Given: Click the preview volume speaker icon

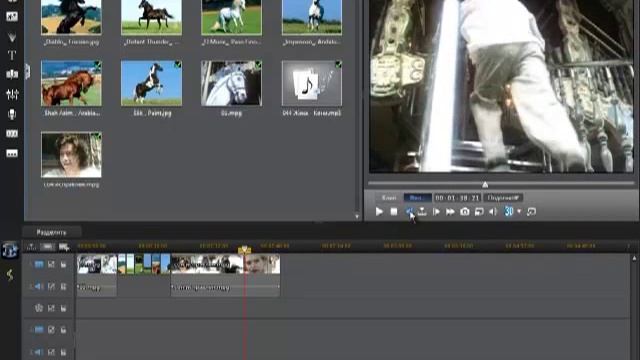Looking at the screenshot, I should [x=493, y=211].
